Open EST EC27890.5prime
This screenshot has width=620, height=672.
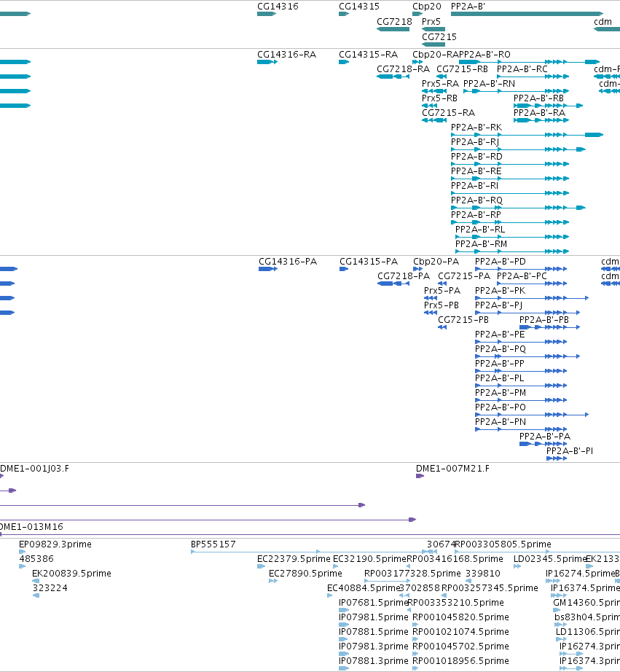pos(305,574)
